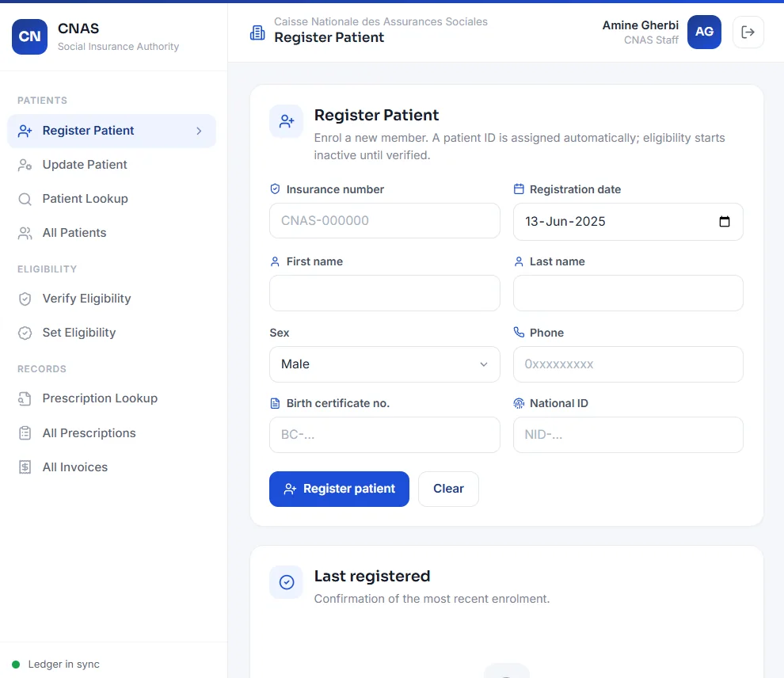Focus the Birth certificate no. field
The image size is (784, 678).
click(385, 435)
